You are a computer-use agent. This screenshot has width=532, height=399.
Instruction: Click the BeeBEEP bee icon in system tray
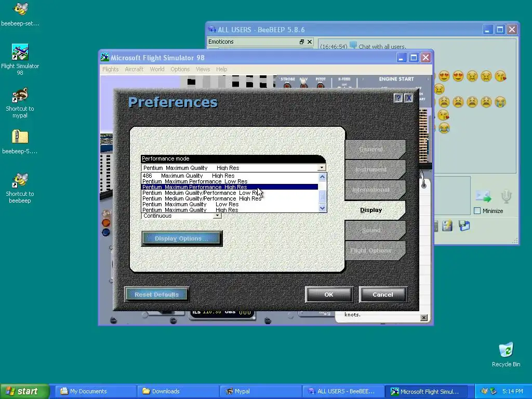click(485, 391)
